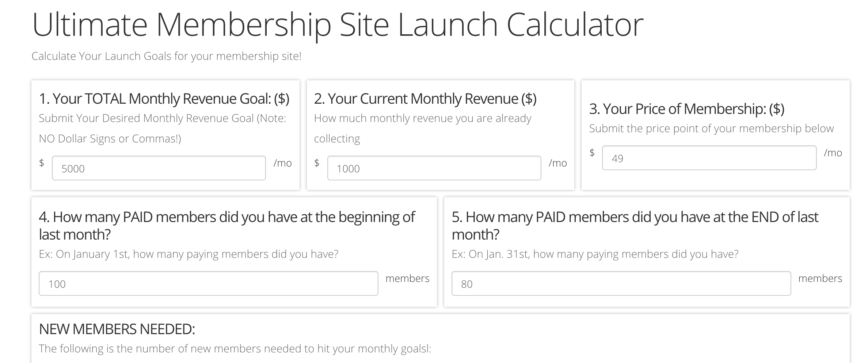Click the NEW MEMBERS NEEDED heading
This screenshot has width=868, height=363.
[x=117, y=329]
